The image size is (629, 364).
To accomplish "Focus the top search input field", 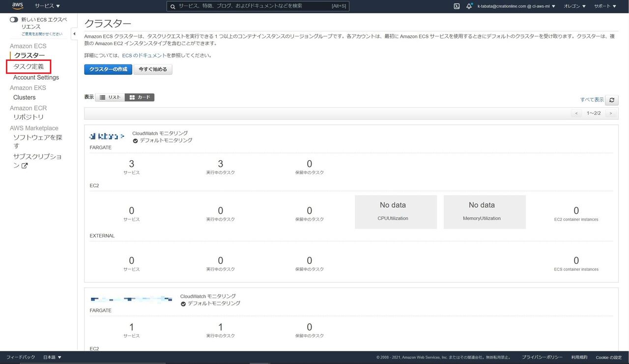I will (258, 6).
